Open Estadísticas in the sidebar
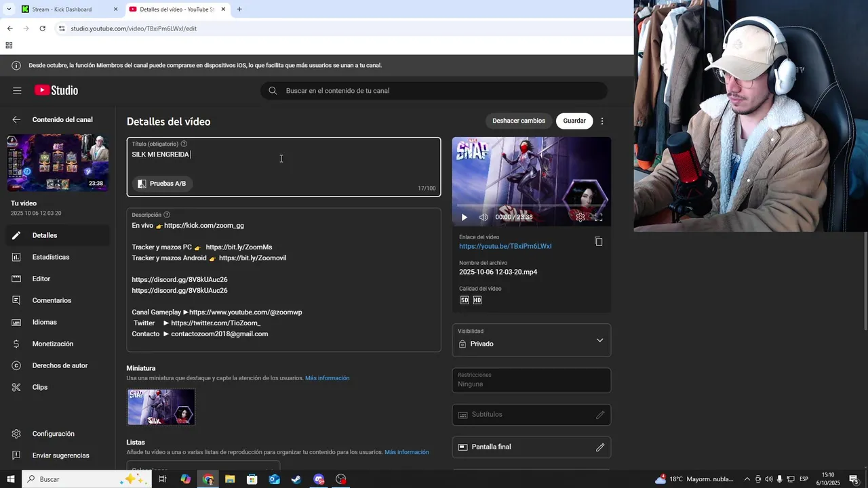Screen dimensions: 868x488 pos(58,257)
